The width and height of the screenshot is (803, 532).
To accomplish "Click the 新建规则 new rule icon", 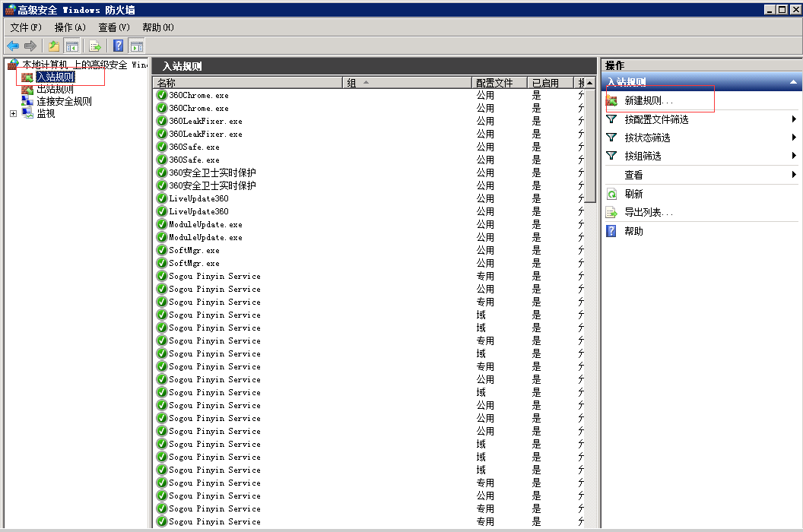I will [x=611, y=100].
